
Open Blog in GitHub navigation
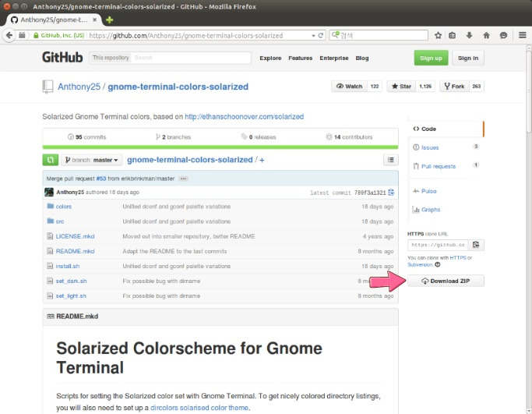coord(362,58)
